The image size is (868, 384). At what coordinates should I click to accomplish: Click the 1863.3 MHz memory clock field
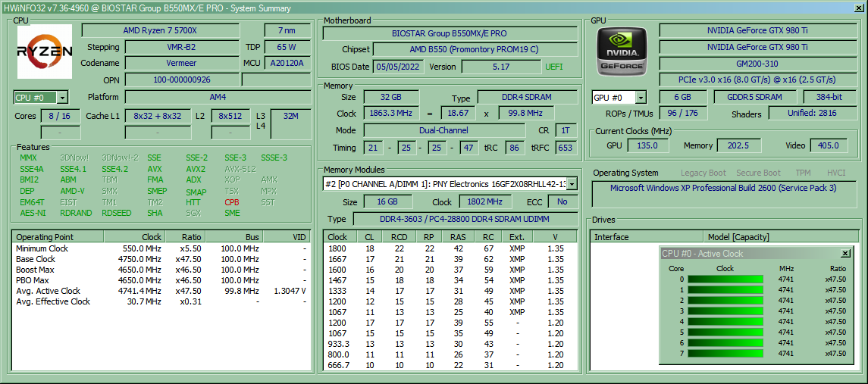click(391, 114)
